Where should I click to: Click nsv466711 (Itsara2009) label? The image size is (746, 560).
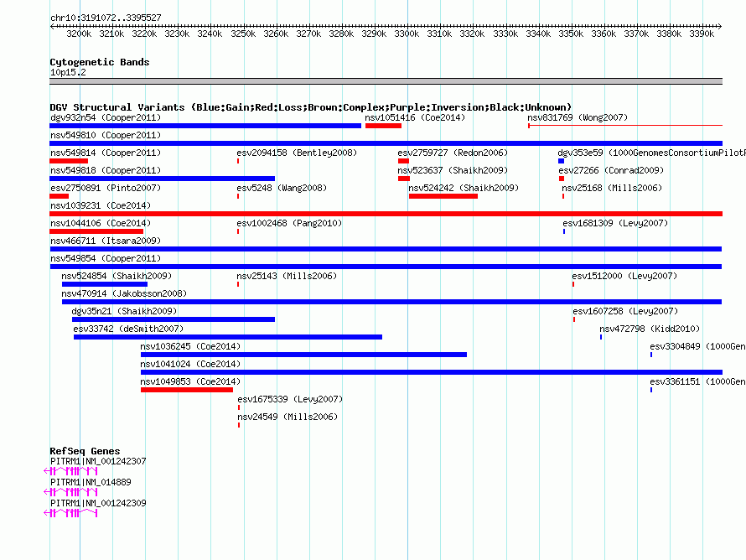click(106, 241)
